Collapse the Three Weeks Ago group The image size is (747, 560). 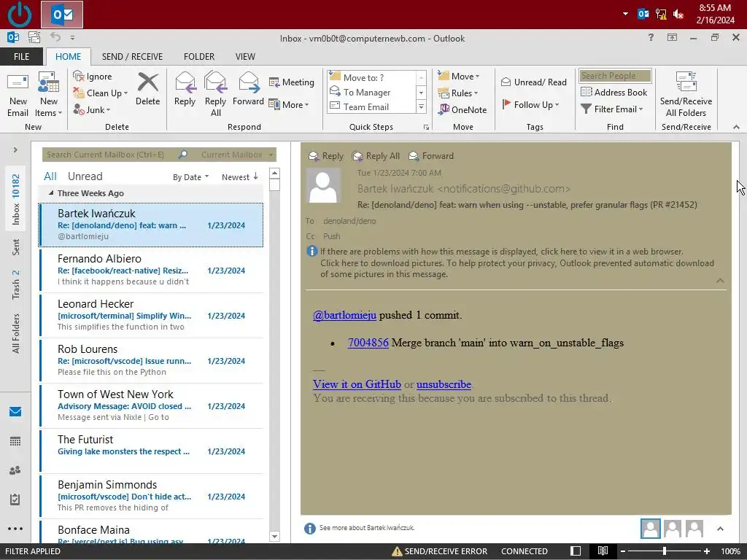click(x=51, y=192)
